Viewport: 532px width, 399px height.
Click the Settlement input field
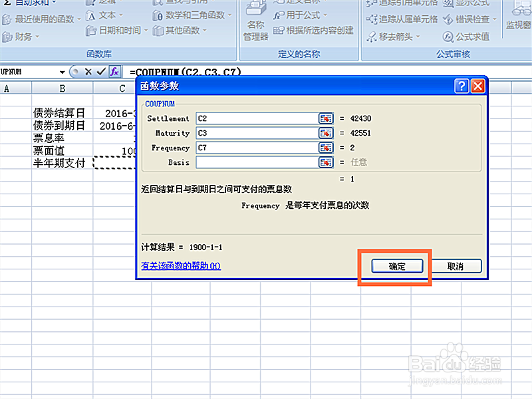click(x=257, y=118)
